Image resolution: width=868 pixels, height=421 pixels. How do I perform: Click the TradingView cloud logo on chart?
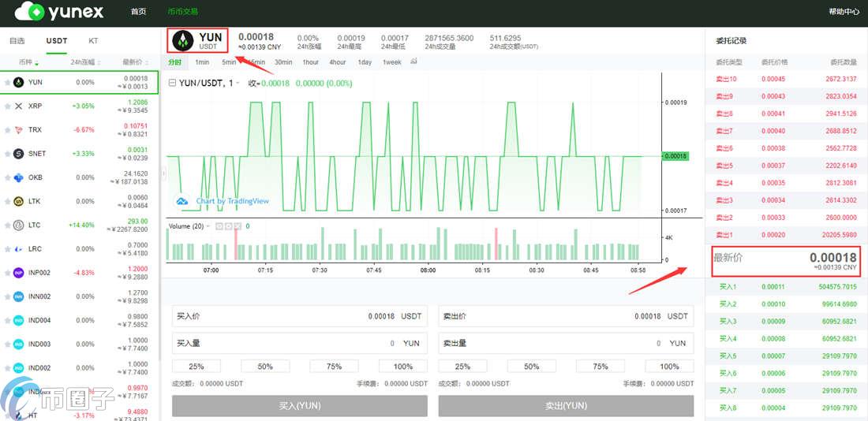tap(182, 201)
